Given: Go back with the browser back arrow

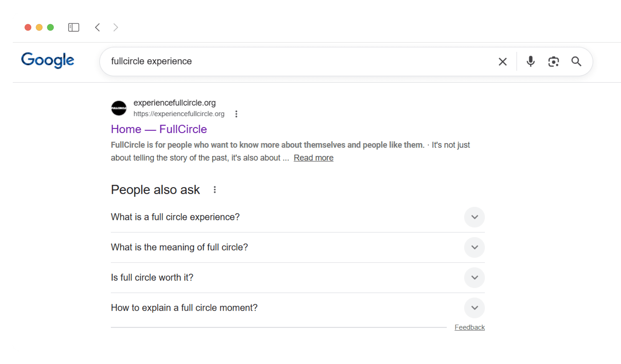Looking at the screenshot, I should (x=98, y=27).
